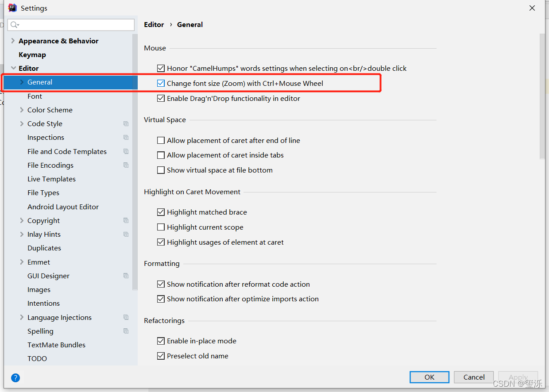Expand the Copyright node
The height and width of the screenshot is (392, 549).
22,220
